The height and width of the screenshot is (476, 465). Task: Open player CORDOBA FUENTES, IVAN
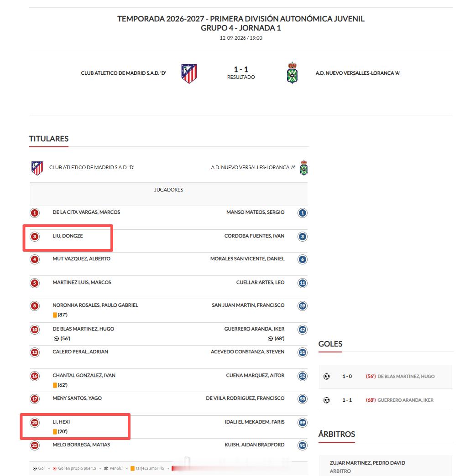coord(254,236)
